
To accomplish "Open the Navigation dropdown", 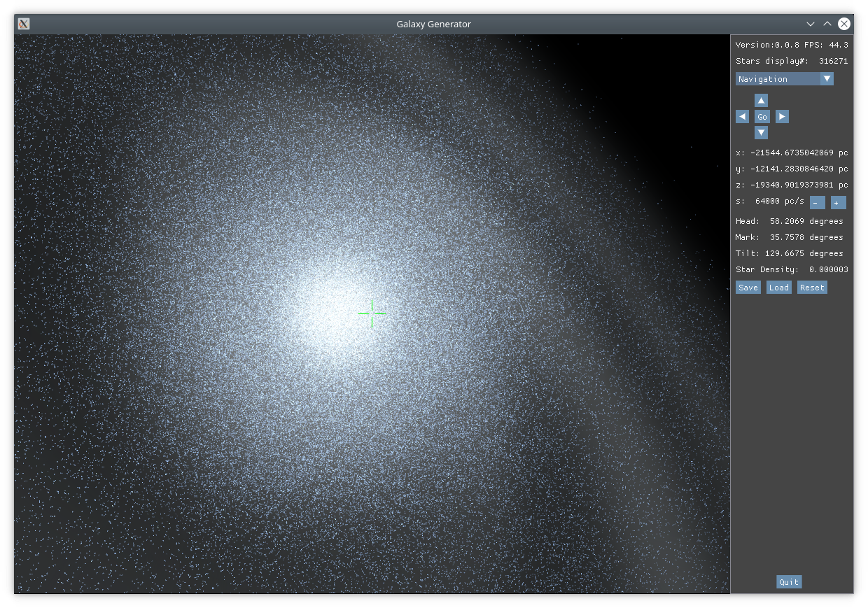I will pyautogui.click(x=784, y=79).
